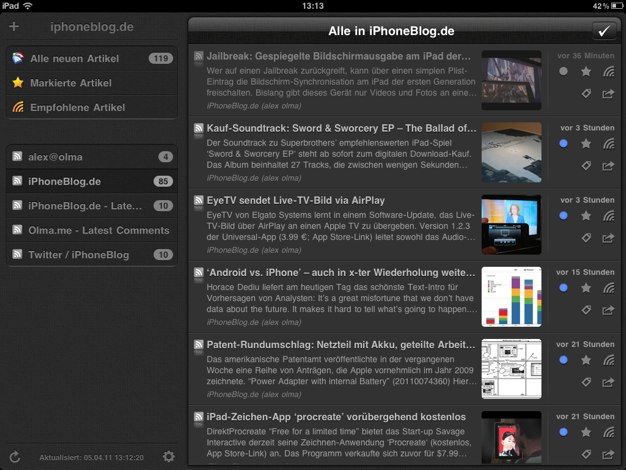
Task: Tap procreate article thumbnail
Action: pyautogui.click(x=511, y=437)
